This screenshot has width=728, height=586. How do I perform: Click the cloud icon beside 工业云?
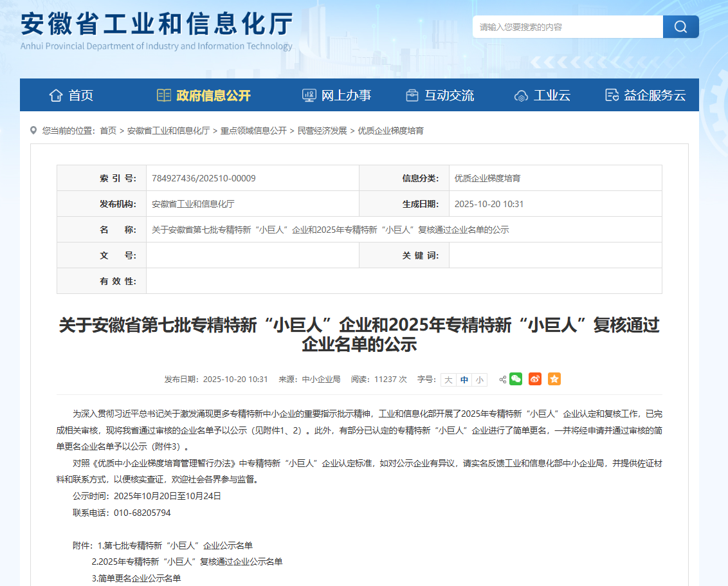521,96
